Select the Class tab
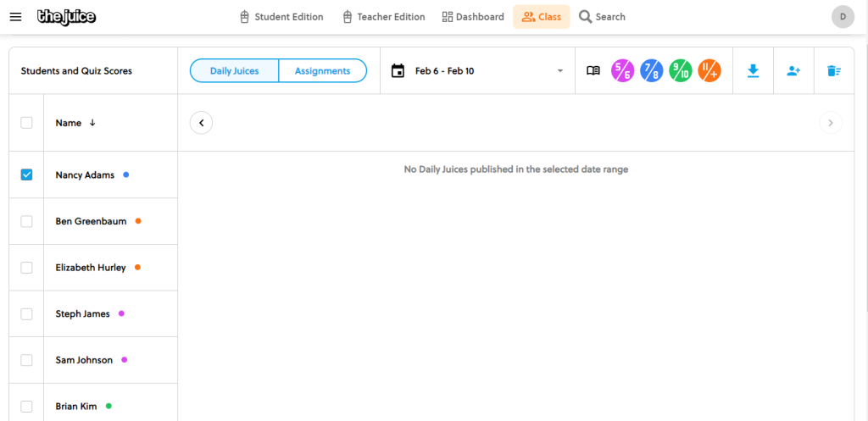 [542, 17]
